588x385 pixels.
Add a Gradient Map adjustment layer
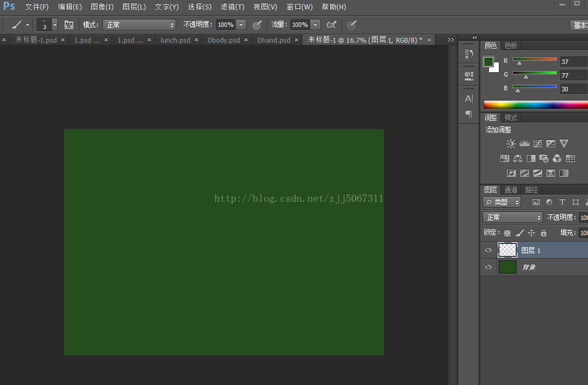coord(563,173)
